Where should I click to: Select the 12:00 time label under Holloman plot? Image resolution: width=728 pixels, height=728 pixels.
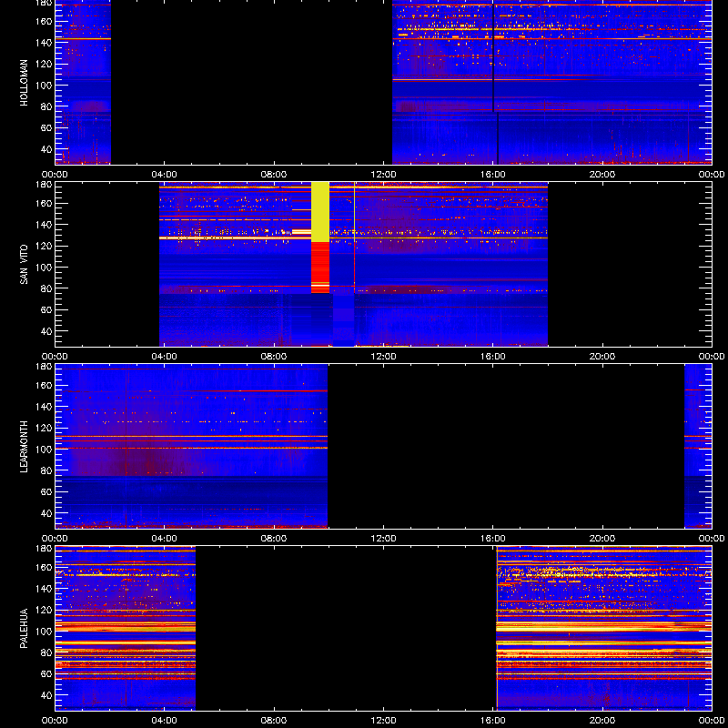click(383, 175)
